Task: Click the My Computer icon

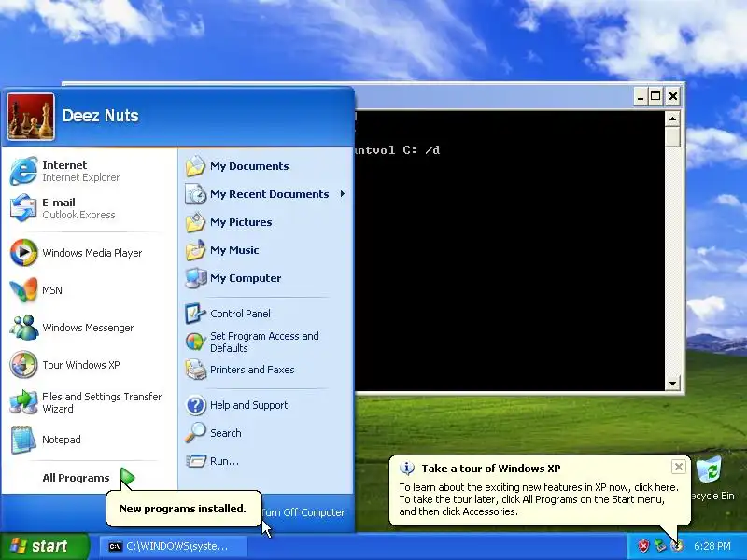Action: pos(195,278)
